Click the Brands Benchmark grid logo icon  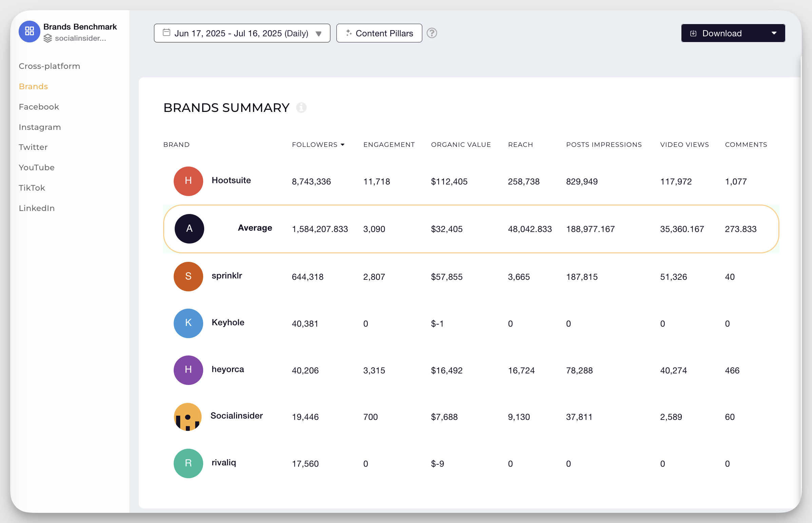pyautogui.click(x=30, y=31)
